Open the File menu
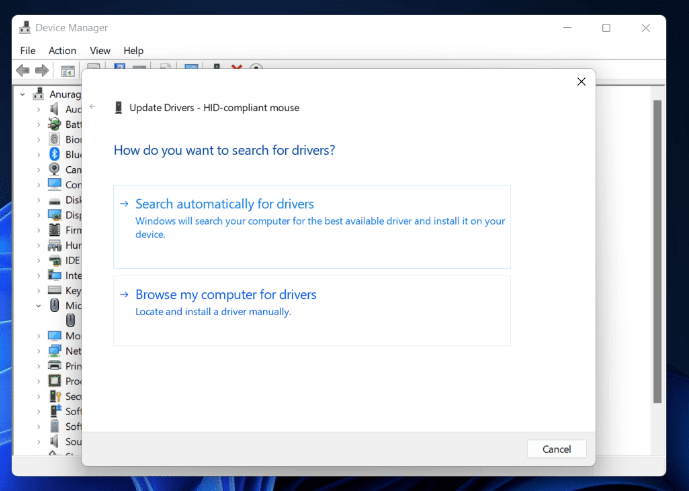The width and height of the screenshot is (689, 491). pos(28,50)
